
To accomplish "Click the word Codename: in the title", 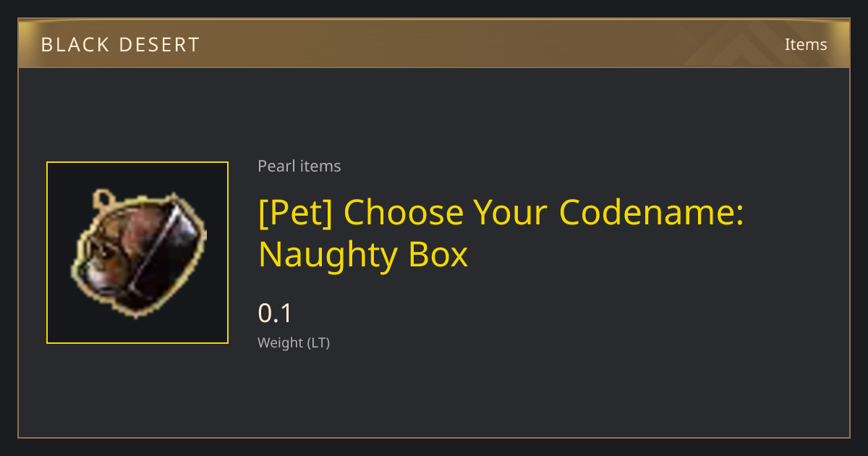I will [652, 212].
